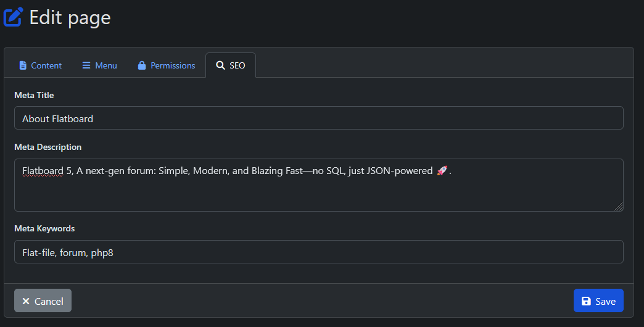Click the floppy disk icon in Save

(x=586, y=301)
